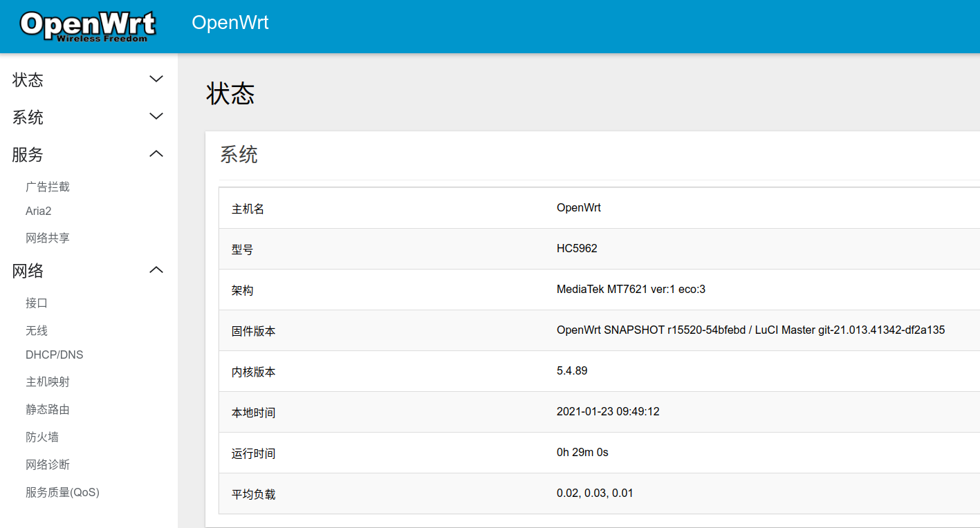Click the 架构 label

pos(242,290)
